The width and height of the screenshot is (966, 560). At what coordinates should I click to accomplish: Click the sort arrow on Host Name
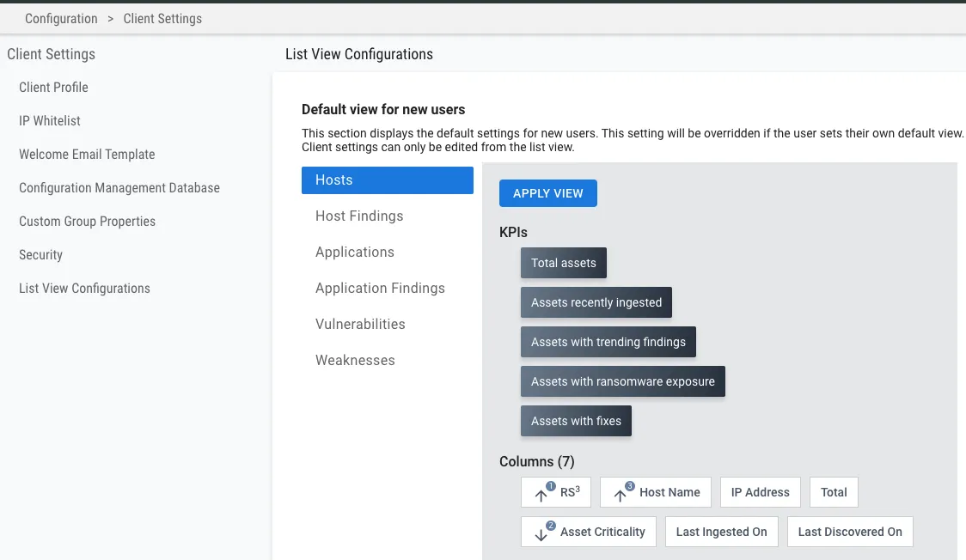click(621, 496)
